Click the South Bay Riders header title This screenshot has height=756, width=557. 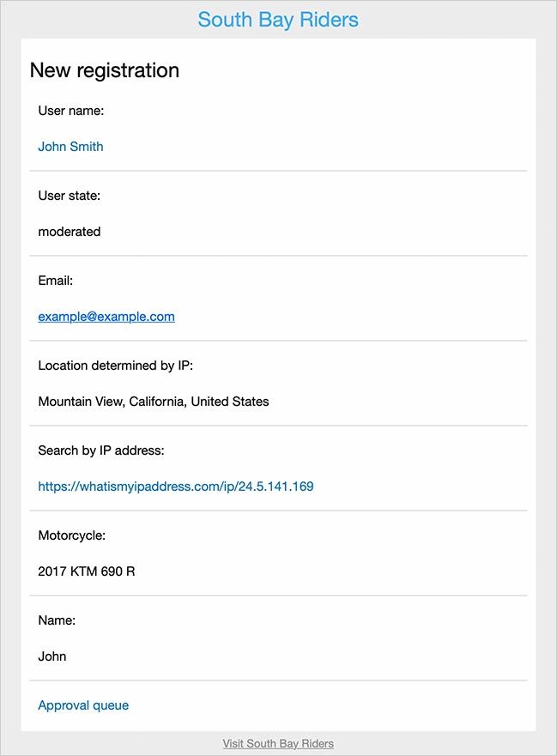pos(278,19)
